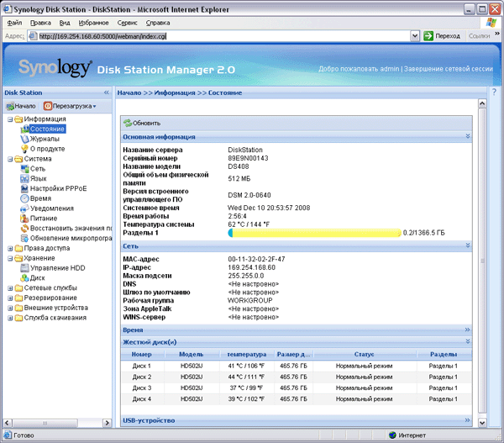Select the Диск 3 table row
The height and width of the screenshot is (443, 504).
point(296,388)
